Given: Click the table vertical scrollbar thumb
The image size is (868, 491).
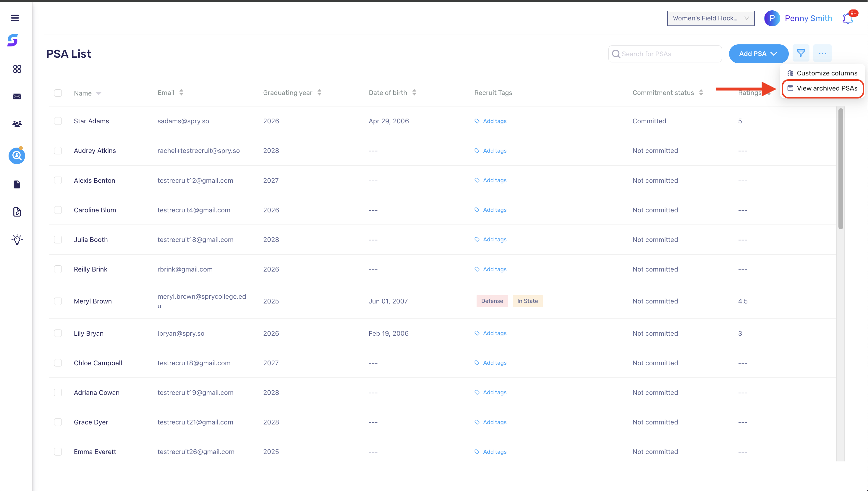Looking at the screenshot, I should pos(841,169).
